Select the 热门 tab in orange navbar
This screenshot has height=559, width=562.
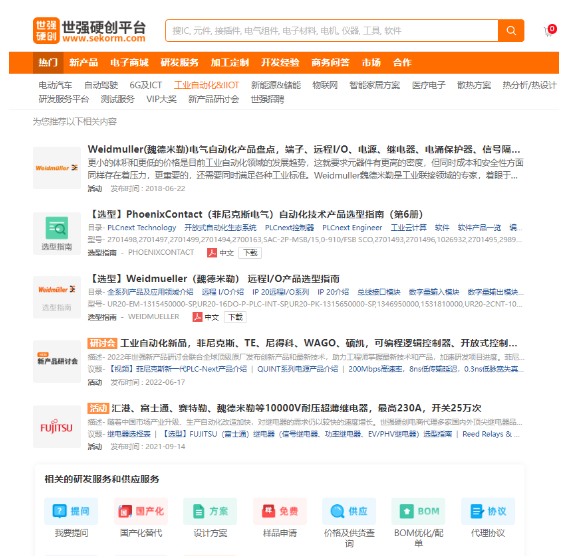tap(48, 63)
